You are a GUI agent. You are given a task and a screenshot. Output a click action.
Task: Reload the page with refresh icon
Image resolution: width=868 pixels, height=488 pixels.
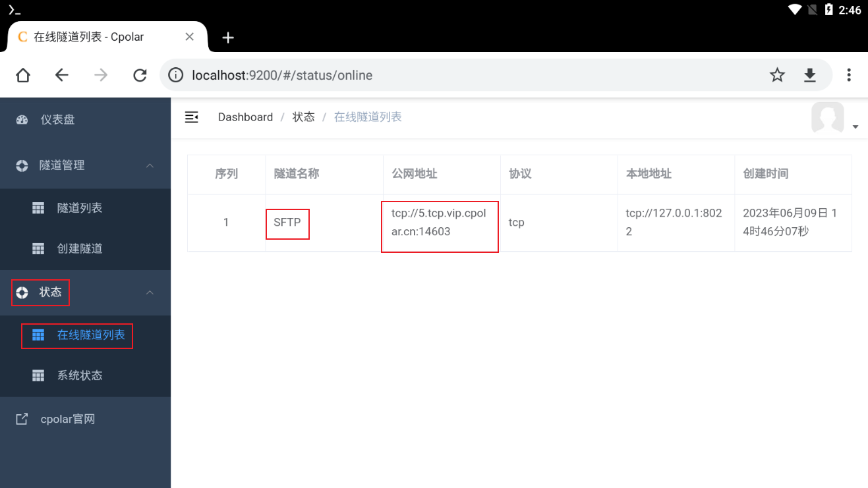(140, 75)
